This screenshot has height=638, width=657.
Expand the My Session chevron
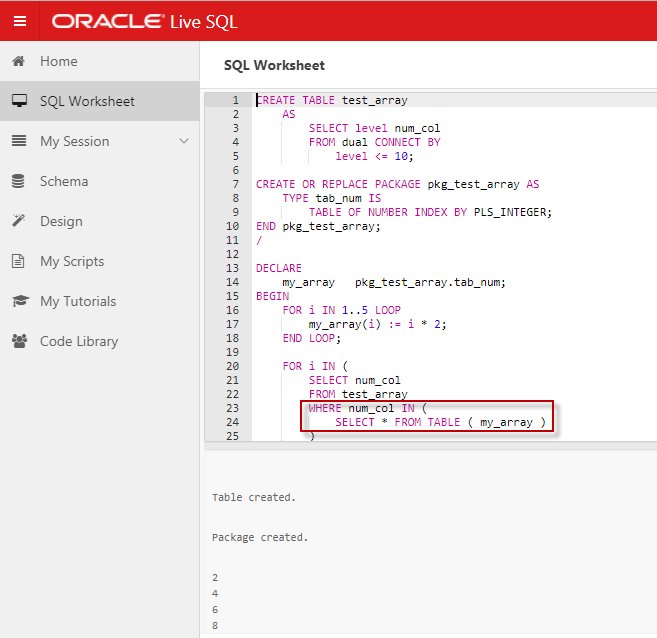pos(184,141)
